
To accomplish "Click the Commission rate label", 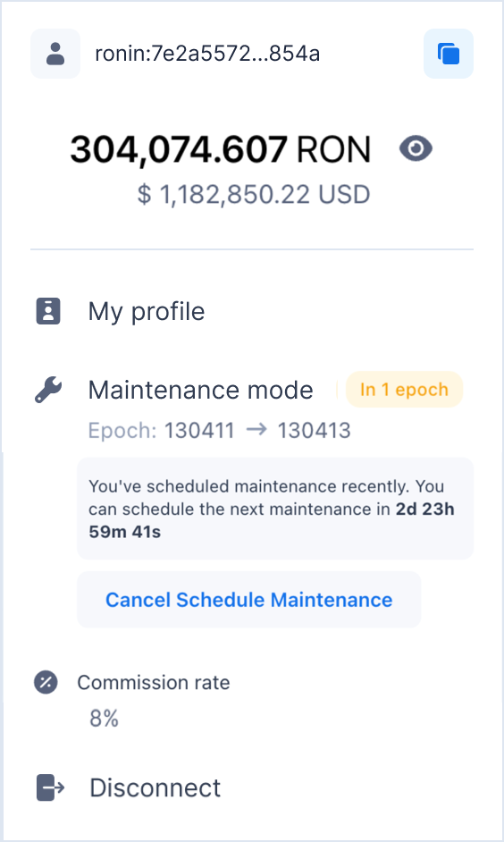I will 154,683.
